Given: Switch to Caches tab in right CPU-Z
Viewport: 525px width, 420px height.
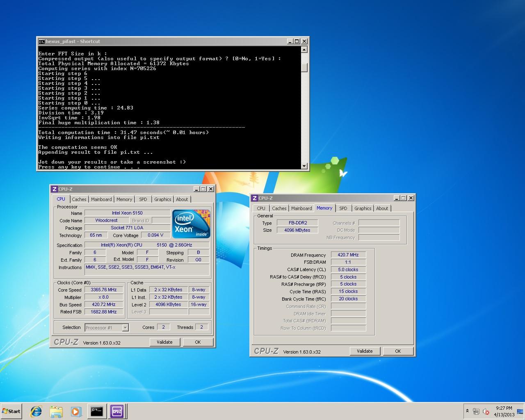Looking at the screenshot, I should (x=279, y=208).
